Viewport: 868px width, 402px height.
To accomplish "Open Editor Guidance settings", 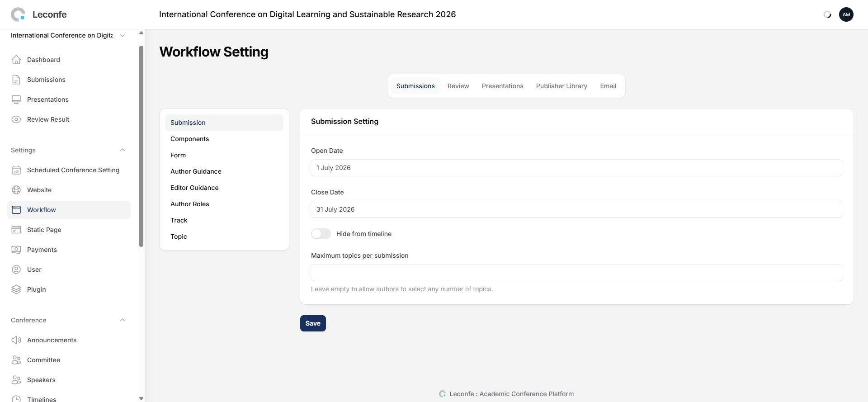I will tap(224, 188).
